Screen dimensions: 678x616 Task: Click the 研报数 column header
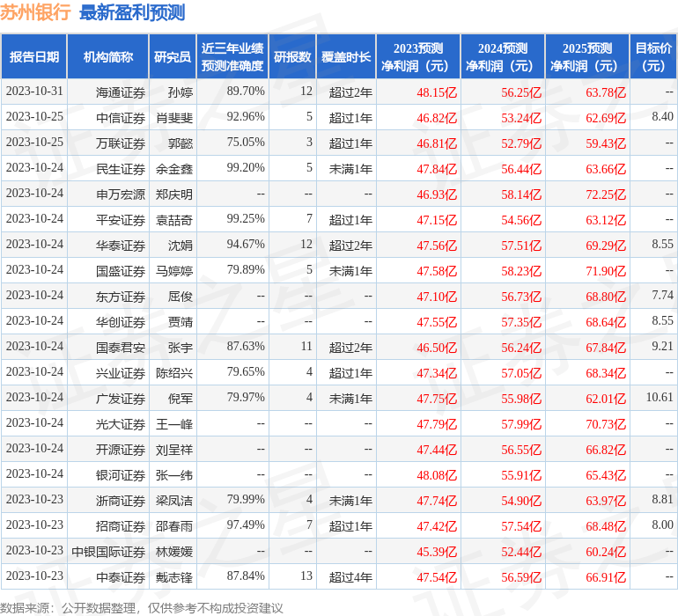(x=292, y=56)
